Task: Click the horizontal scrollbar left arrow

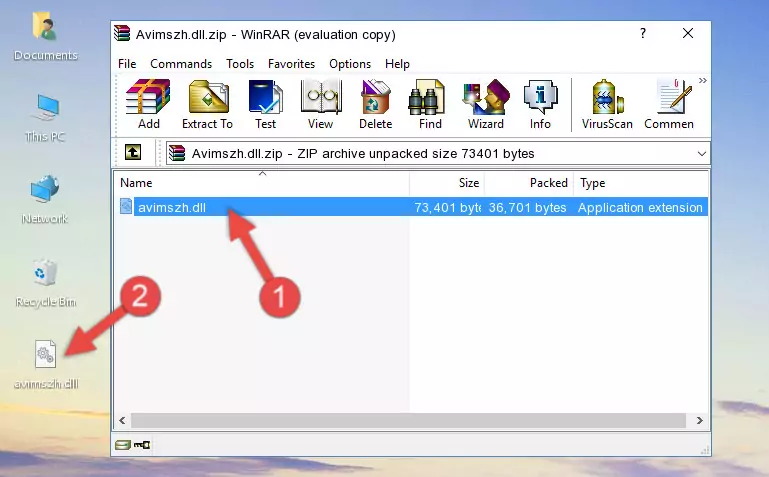Action: 123,420
